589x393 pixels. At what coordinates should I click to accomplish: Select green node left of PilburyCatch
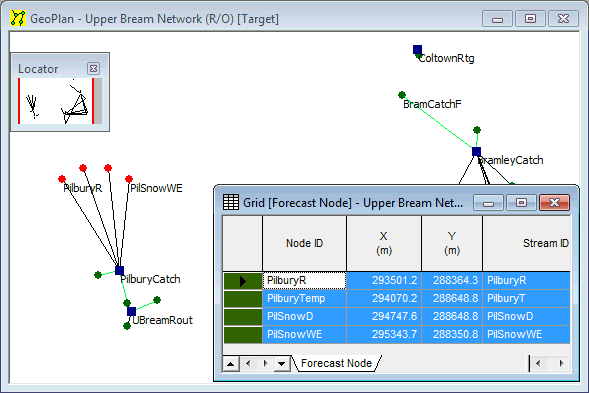[98, 275]
